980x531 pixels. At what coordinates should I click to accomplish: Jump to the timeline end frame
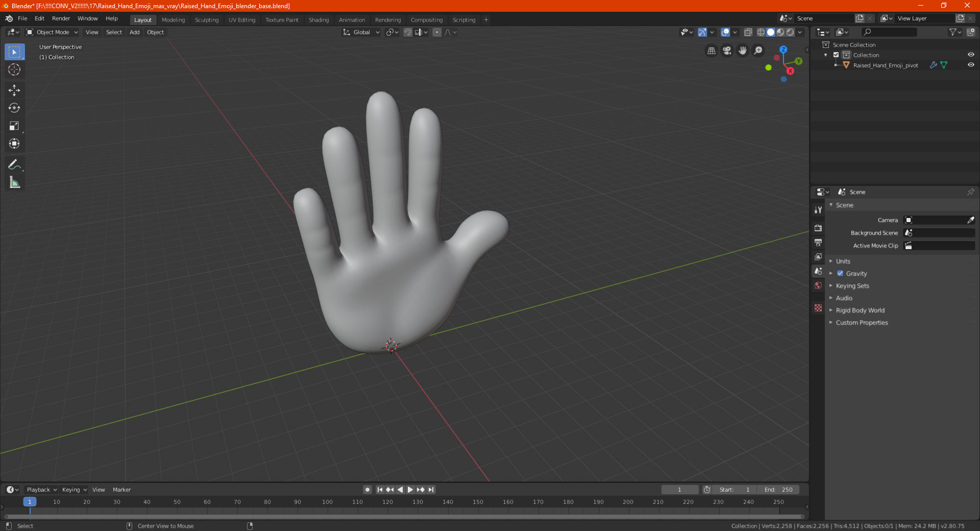pyautogui.click(x=431, y=490)
